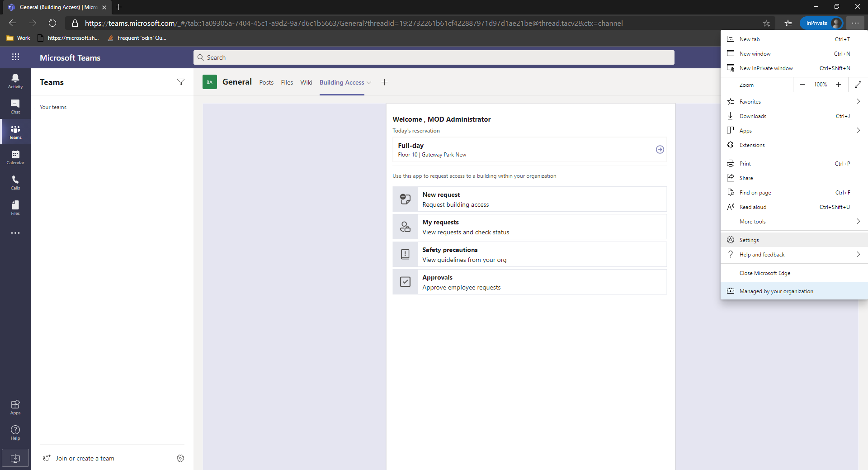Expand the Favorites submenu
Image resolution: width=868 pixels, height=470 pixels.
click(x=858, y=102)
